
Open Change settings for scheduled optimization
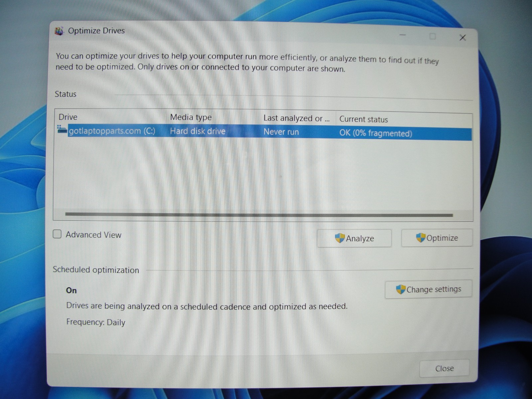click(x=428, y=289)
